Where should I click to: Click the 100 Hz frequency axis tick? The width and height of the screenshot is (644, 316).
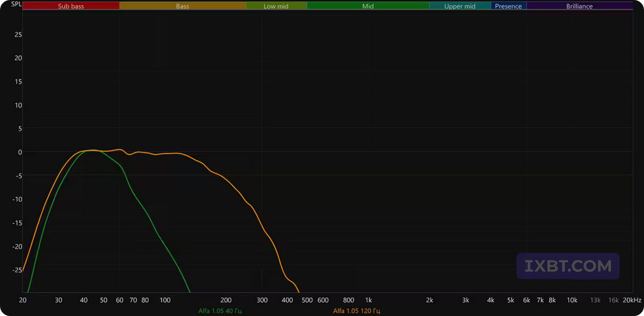165,300
